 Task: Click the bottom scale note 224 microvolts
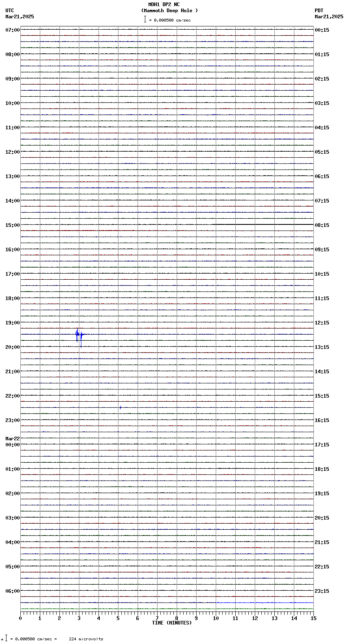click(x=86, y=639)
